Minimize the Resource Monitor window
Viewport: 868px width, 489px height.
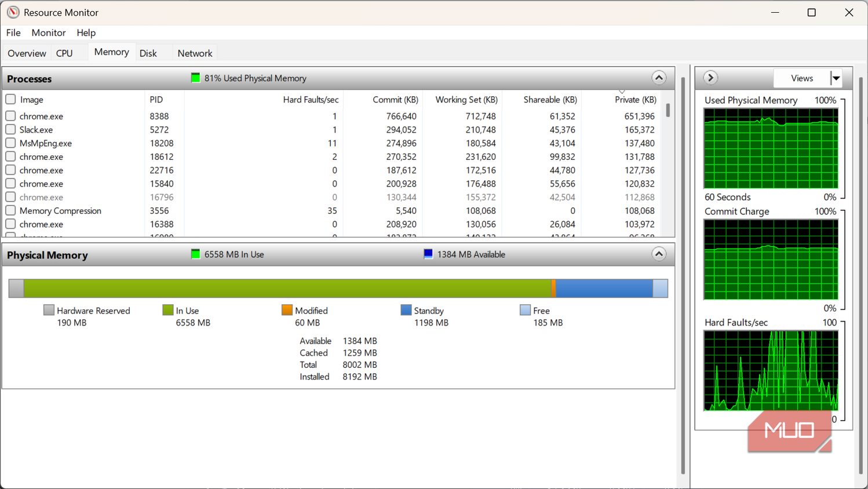775,12
